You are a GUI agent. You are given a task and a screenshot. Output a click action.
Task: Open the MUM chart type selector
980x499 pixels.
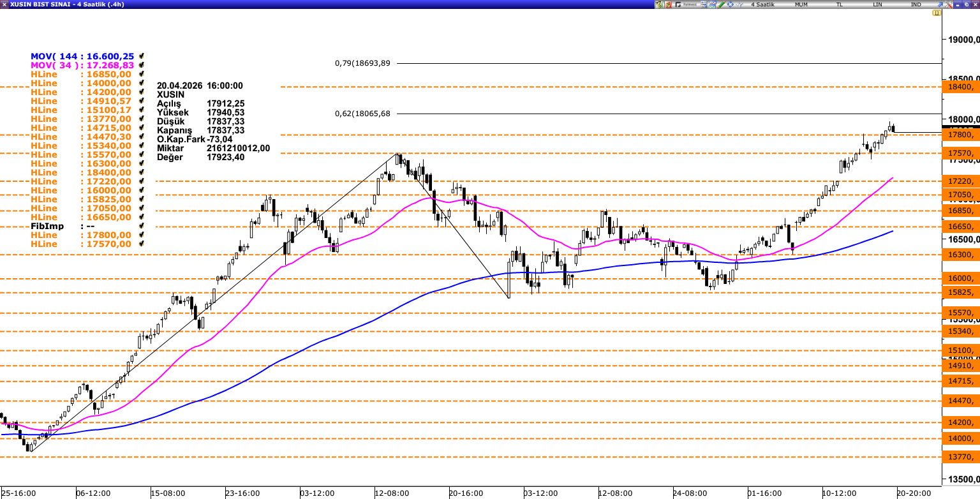pos(801,4)
